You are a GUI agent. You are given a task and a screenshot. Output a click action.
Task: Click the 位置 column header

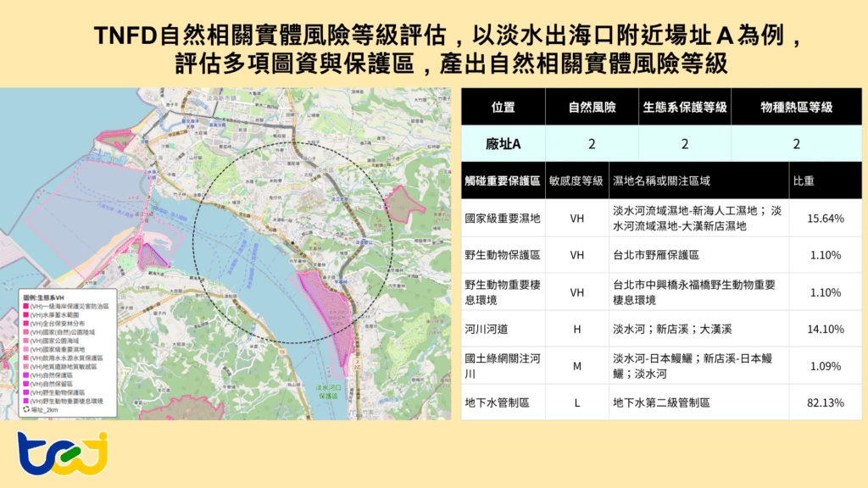503,108
